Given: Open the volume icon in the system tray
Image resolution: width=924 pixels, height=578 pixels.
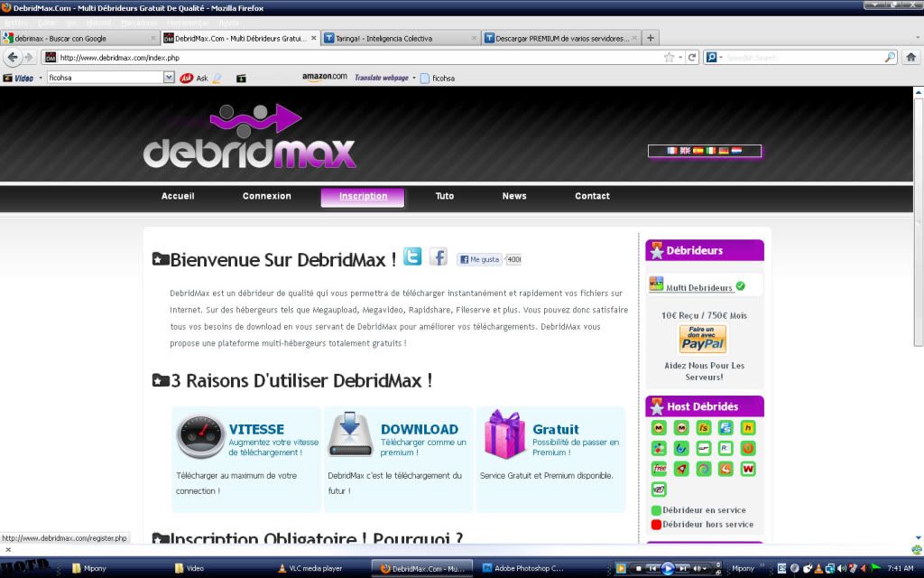Looking at the screenshot, I should point(842,569).
